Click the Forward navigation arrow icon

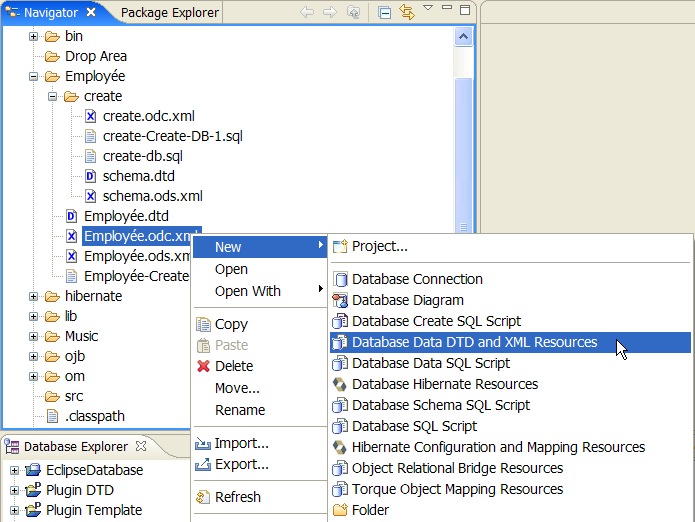click(329, 13)
